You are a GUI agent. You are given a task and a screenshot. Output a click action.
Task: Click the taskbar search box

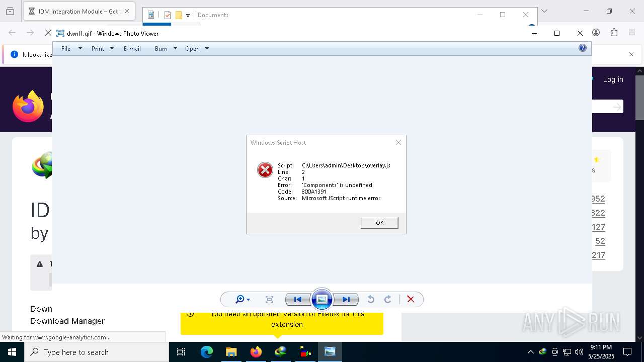click(97, 352)
